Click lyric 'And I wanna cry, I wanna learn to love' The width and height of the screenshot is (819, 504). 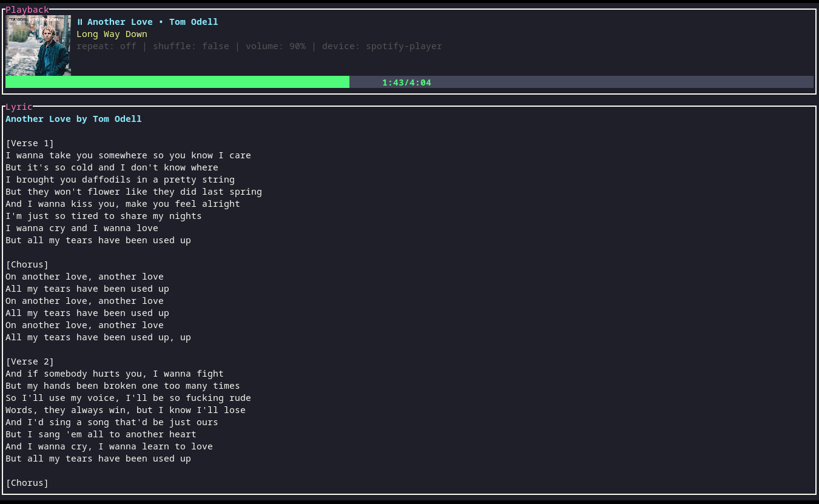[109, 446]
